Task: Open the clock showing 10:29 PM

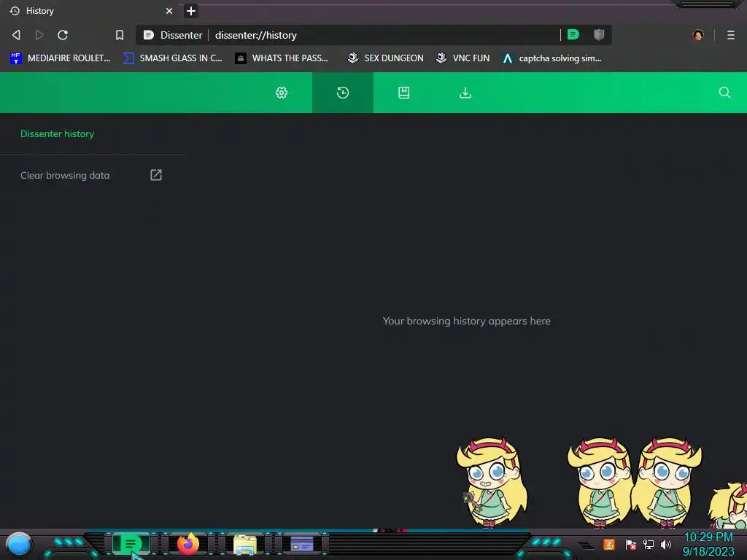Action: [708, 544]
